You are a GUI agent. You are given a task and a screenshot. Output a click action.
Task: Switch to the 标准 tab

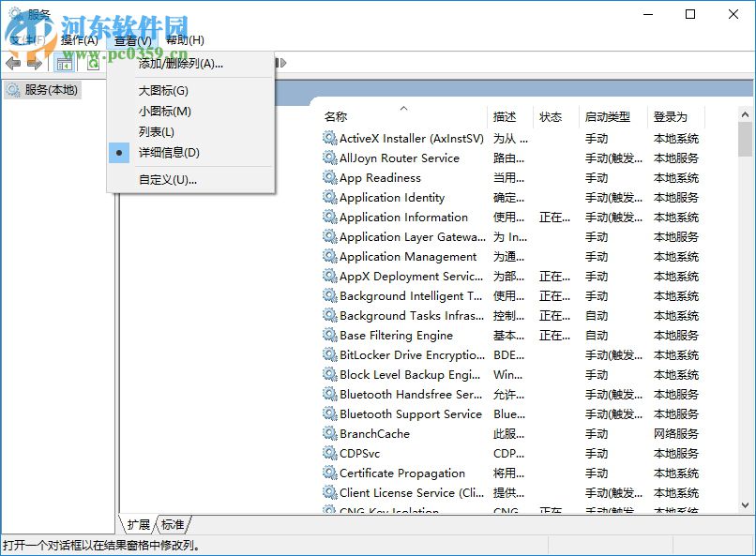174,524
